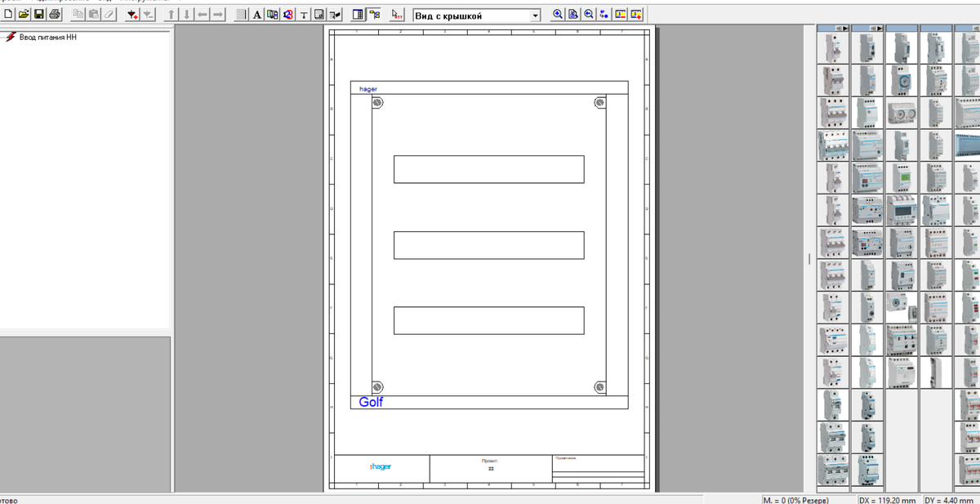The width and height of the screenshot is (980, 504).
Task: Print the drawing with the printer icon
Action: tap(54, 15)
